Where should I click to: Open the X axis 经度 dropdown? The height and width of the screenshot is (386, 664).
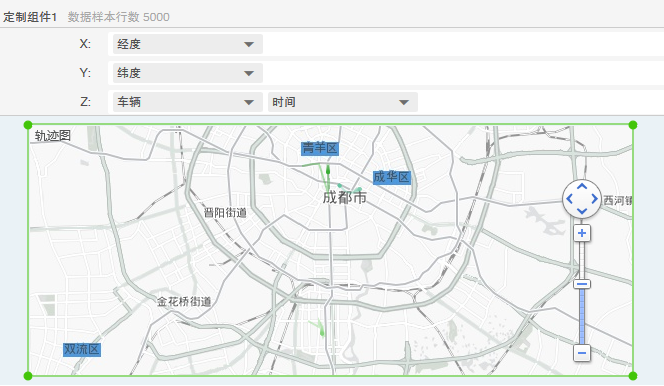click(188, 44)
